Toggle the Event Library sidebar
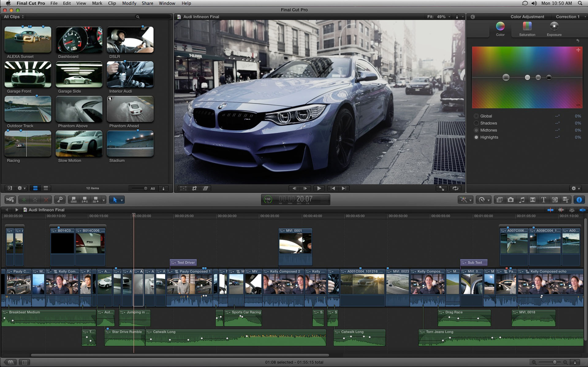Image resolution: width=588 pixels, height=367 pixels. pos(9,188)
